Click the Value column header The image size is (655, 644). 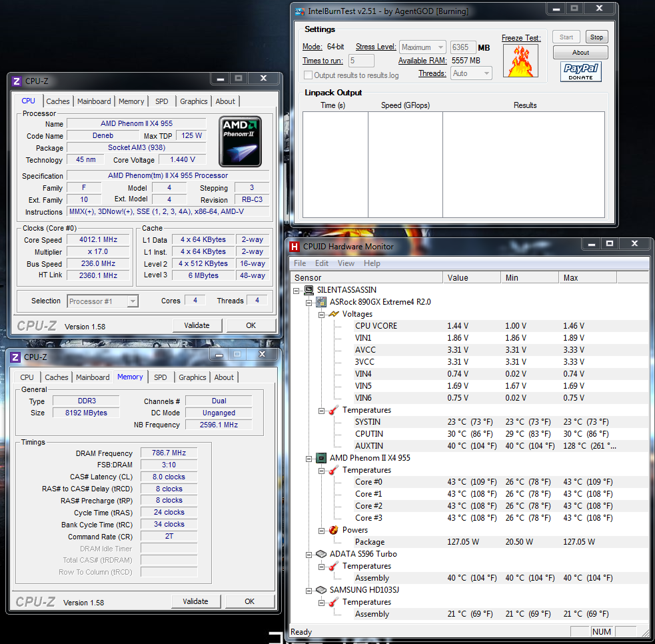coord(472,277)
